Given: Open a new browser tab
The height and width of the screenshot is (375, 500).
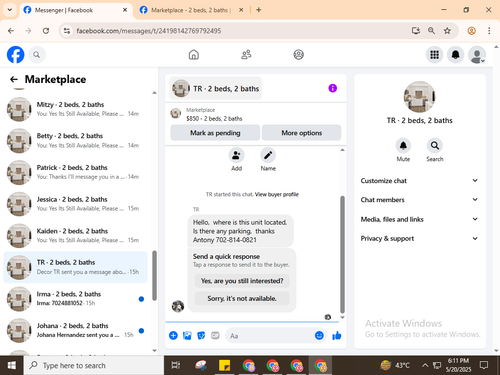Looking at the screenshot, I should click(259, 10).
